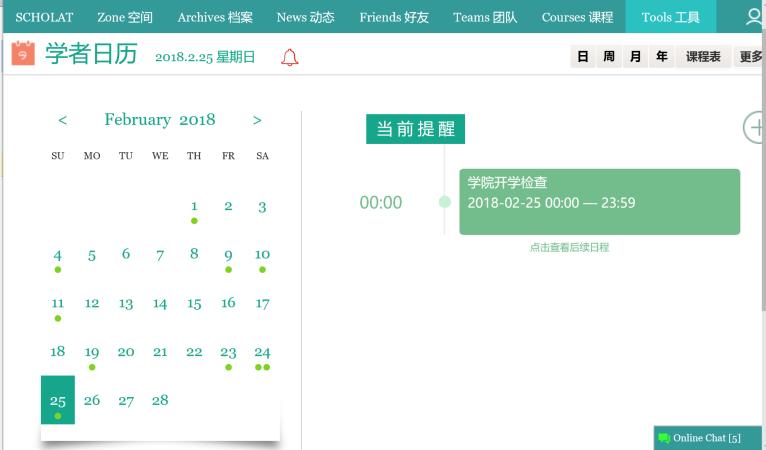Open the user profile icon

[754, 17]
